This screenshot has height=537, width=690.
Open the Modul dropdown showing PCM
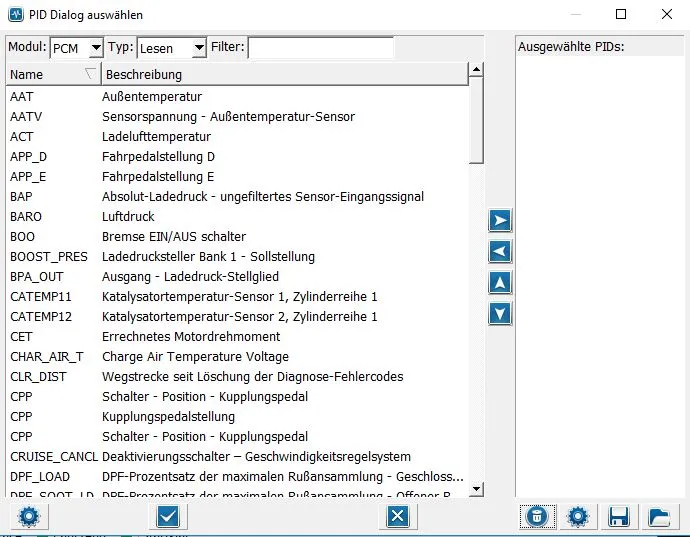click(x=77, y=48)
